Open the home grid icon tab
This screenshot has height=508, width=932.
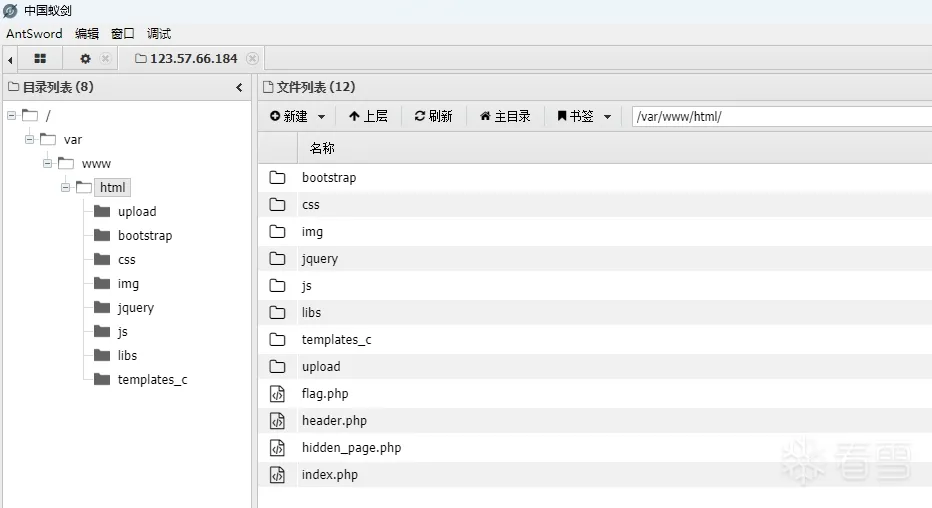coord(40,58)
